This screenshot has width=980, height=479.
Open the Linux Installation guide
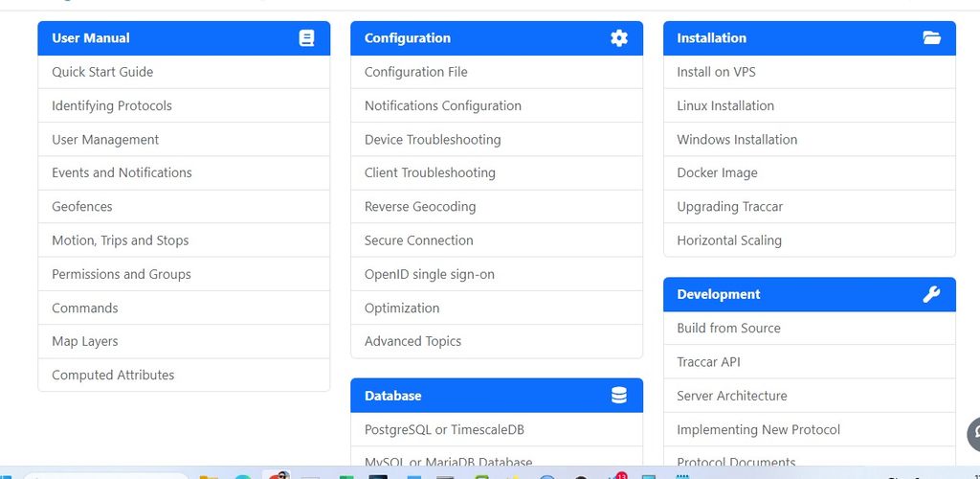[810, 105]
